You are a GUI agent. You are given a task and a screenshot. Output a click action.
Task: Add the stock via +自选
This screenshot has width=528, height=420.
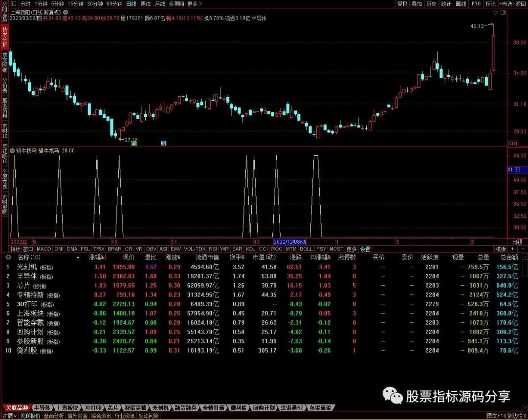505,4
